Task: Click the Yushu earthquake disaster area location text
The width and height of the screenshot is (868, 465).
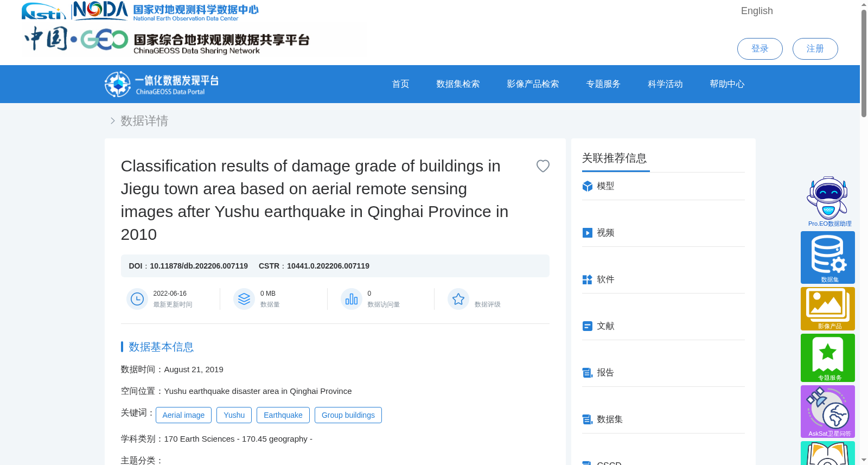Action: (x=258, y=391)
